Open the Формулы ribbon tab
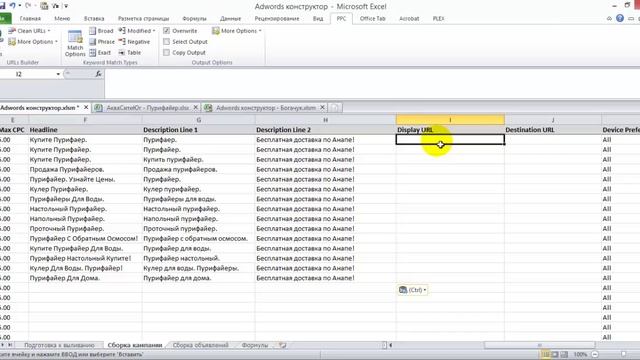The image size is (640, 360). (194, 18)
